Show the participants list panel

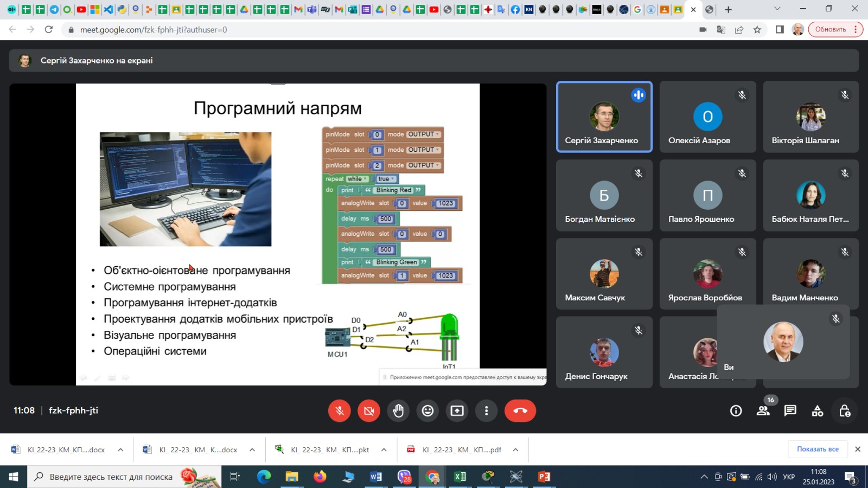(763, 411)
